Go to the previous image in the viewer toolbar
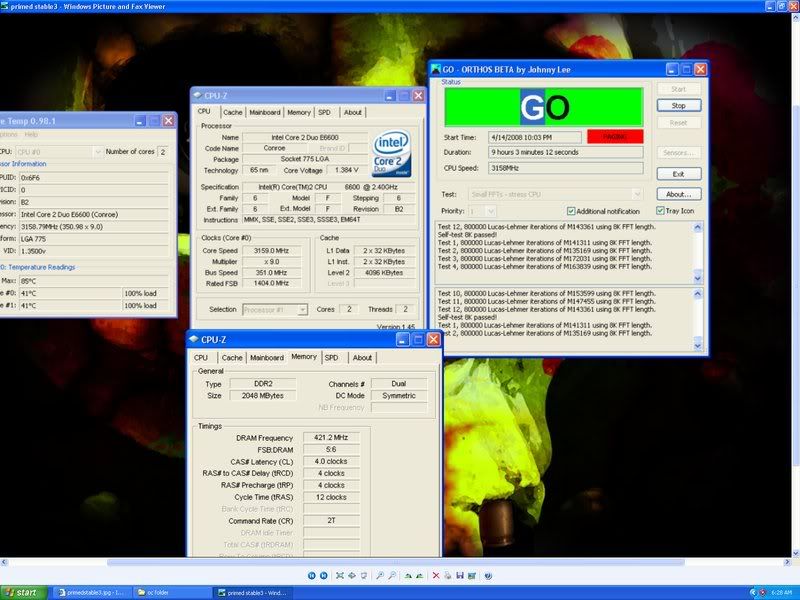 pos(311,576)
